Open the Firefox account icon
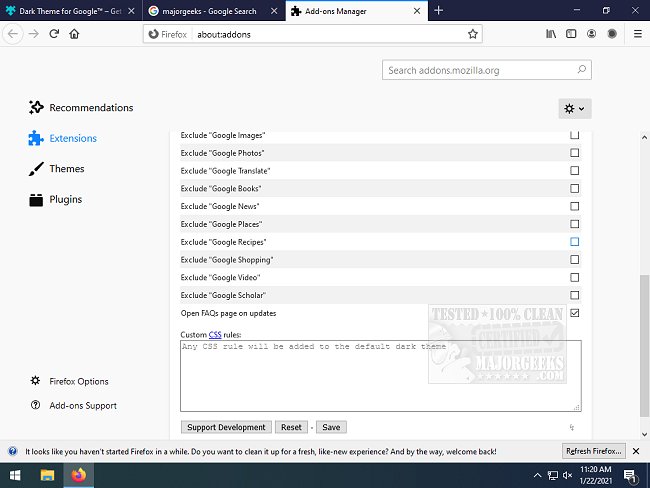 592,34
